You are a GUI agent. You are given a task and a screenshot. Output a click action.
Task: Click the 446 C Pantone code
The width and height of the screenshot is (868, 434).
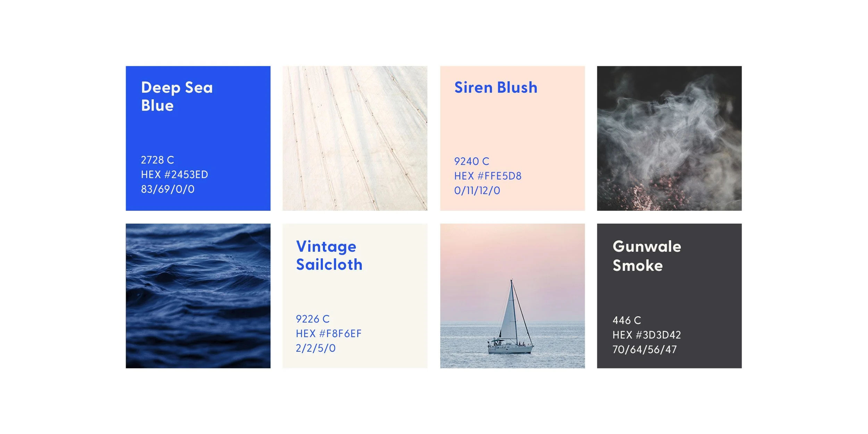tap(627, 320)
